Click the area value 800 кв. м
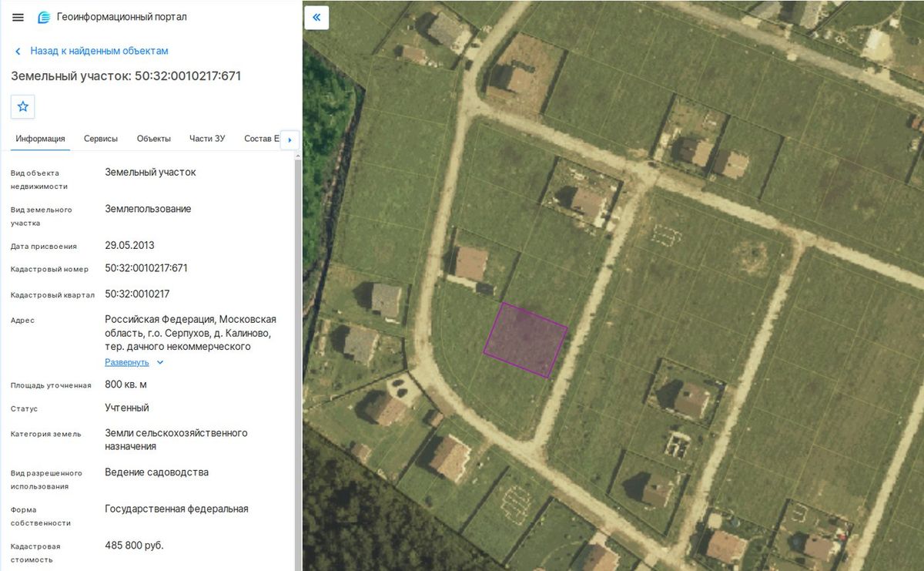 click(126, 385)
